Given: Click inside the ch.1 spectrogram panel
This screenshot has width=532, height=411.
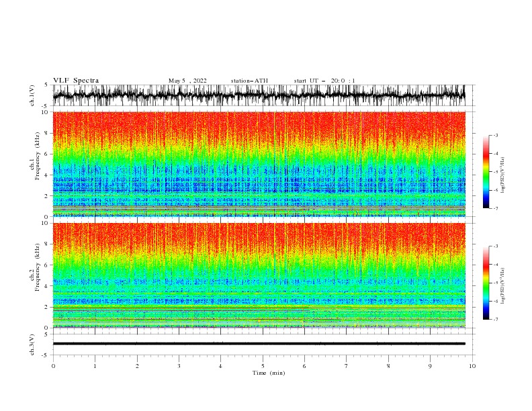Looking at the screenshot, I should 259,164.
